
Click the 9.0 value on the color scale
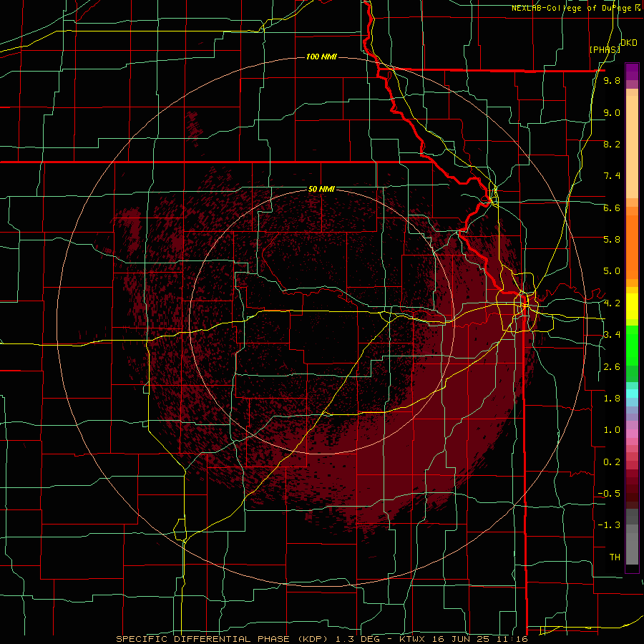pos(612,112)
